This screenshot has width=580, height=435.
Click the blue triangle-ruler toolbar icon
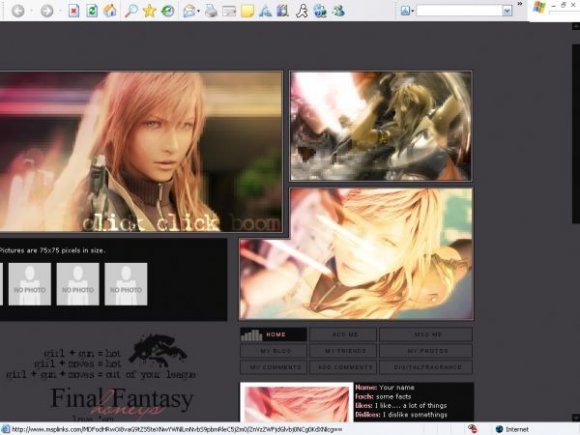pos(265,11)
